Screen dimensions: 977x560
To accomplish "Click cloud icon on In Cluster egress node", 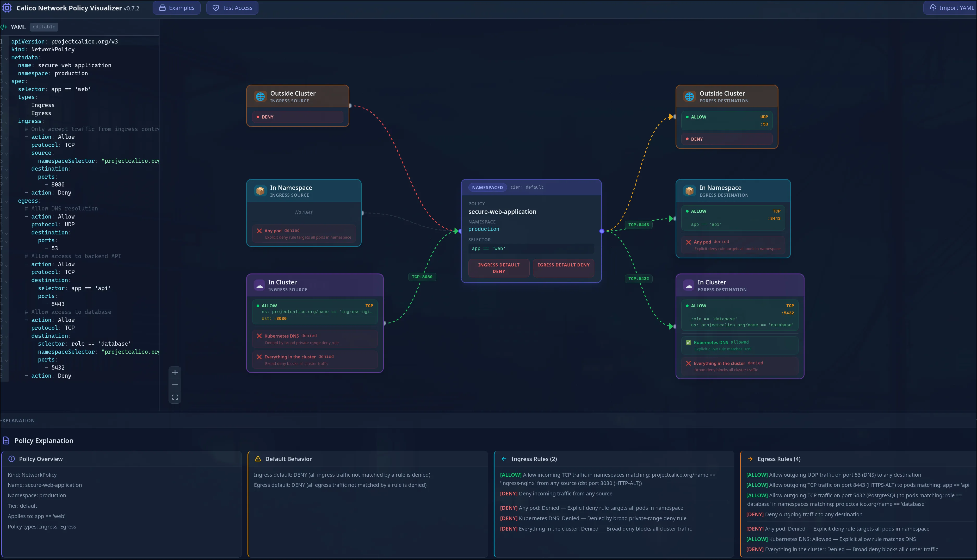I will click(689, 285).
